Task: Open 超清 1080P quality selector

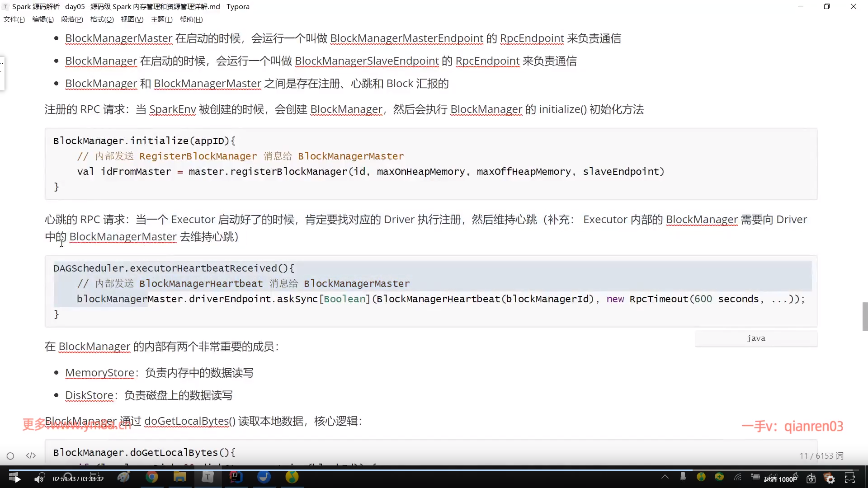Action: tap(780, 479)
